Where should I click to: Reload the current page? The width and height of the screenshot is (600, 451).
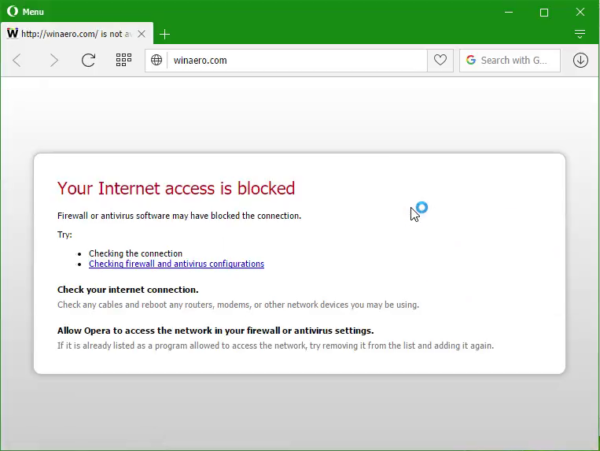point(88,60)
